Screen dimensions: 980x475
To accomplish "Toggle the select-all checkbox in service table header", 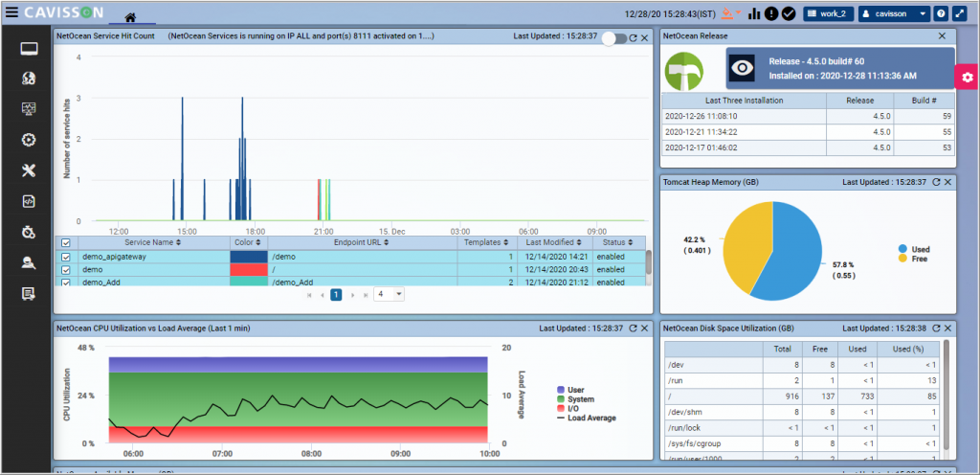I will [66, 242].
